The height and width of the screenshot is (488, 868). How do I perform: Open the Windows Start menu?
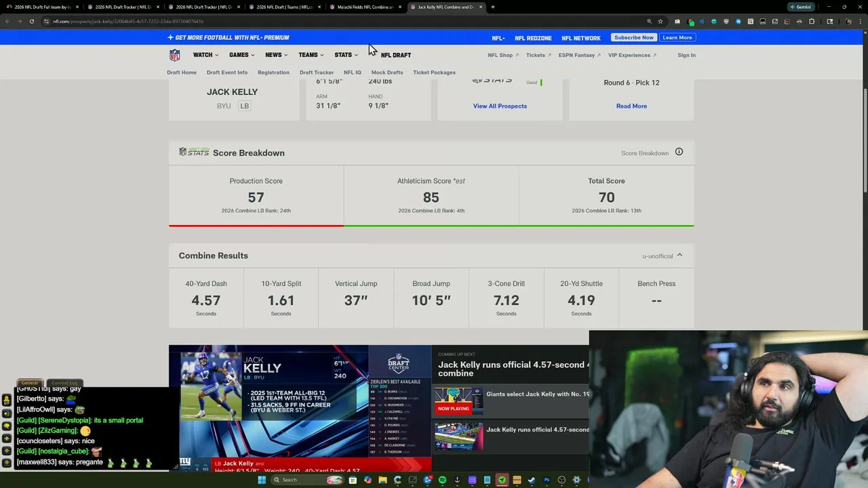pos(262,480)
